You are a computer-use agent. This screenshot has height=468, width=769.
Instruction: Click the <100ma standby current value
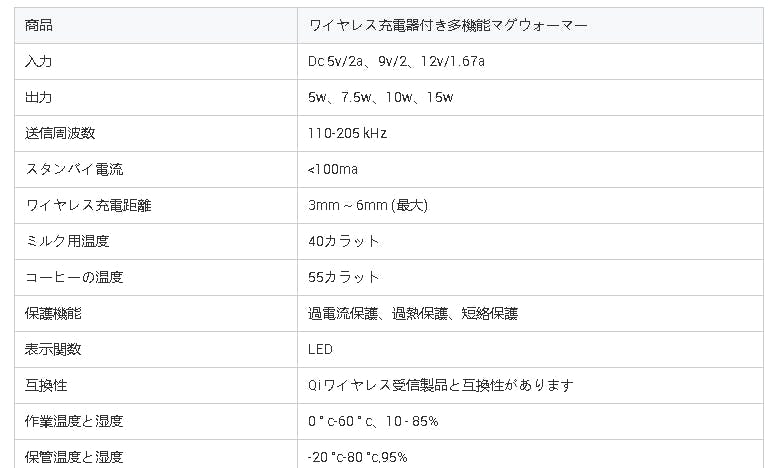(333, 169)
